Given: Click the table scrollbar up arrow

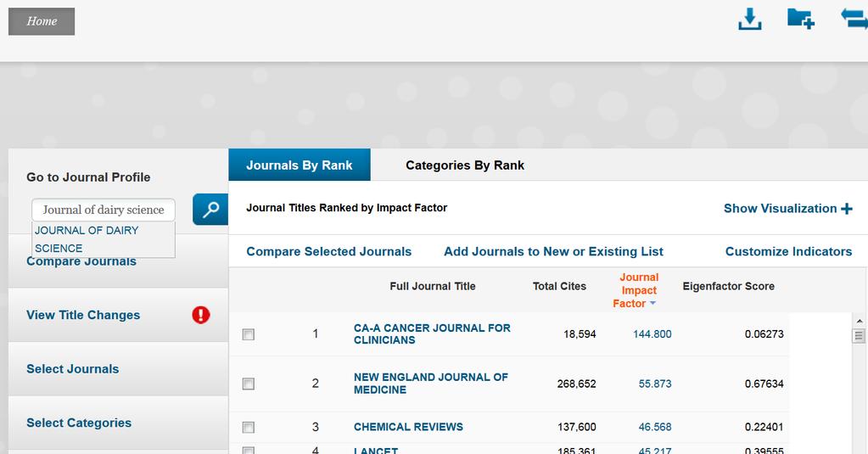Looking at the screenshot, I should click(859, 321).
